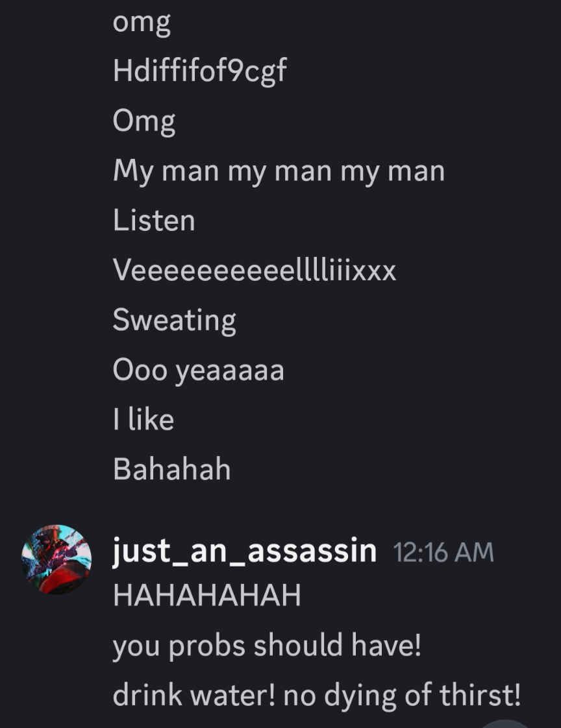This screenshot has height=728, width=561.
Task: Select the 'Veeeeeeeeeelllliiixxx' message
Action: pyautogui.click(x=255, y=270)
